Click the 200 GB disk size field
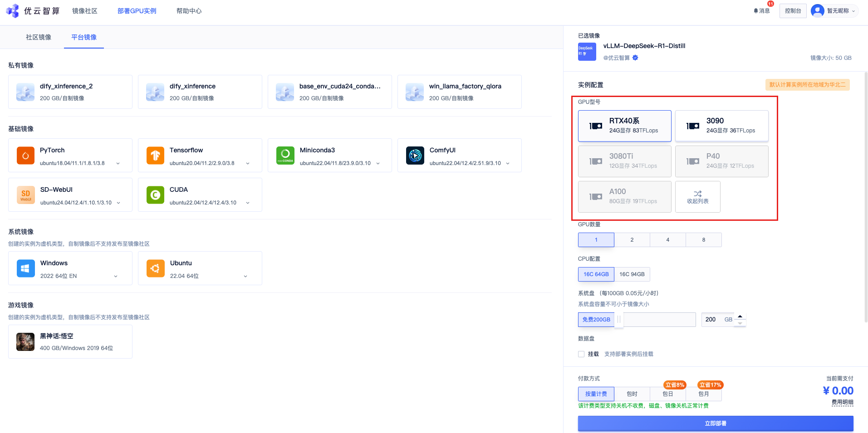868x433 pixels. [718, 320]
